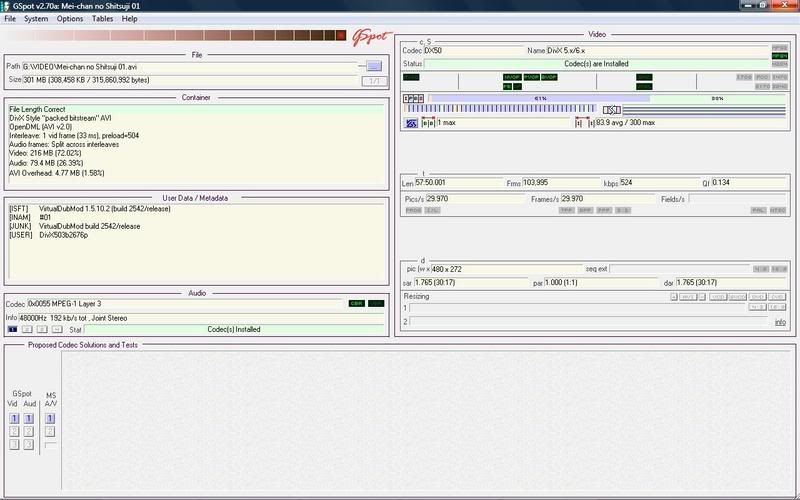Click the 61% frame type percentage bar
The image size is (800, 500).
pyautogui.click(x=540, y=98)
